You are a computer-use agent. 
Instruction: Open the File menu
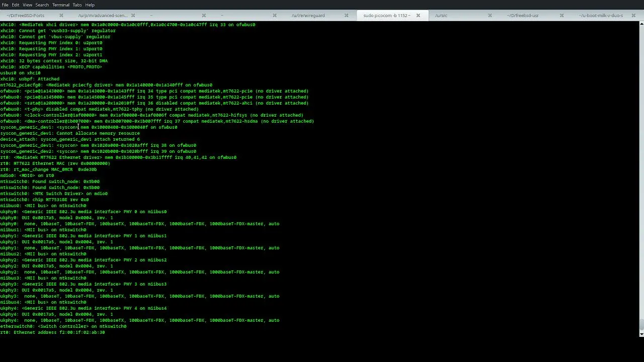pos(5,5)
